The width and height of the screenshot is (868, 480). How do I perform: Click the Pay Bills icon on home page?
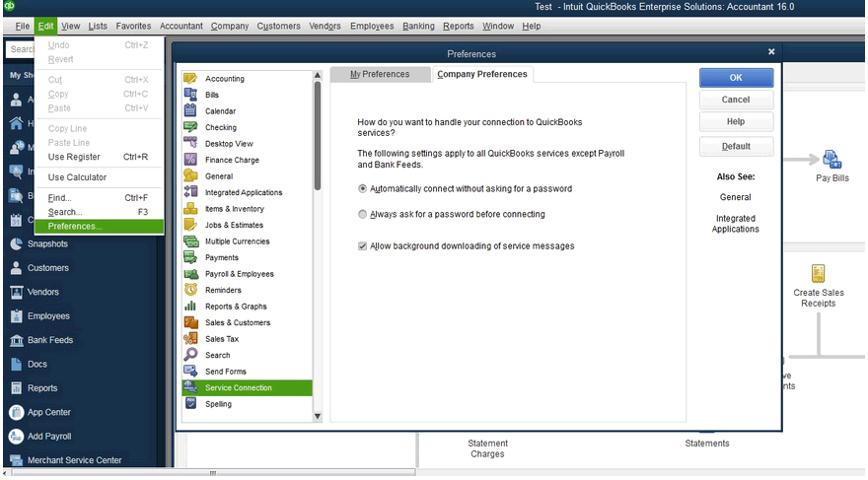tap(832, 160)
